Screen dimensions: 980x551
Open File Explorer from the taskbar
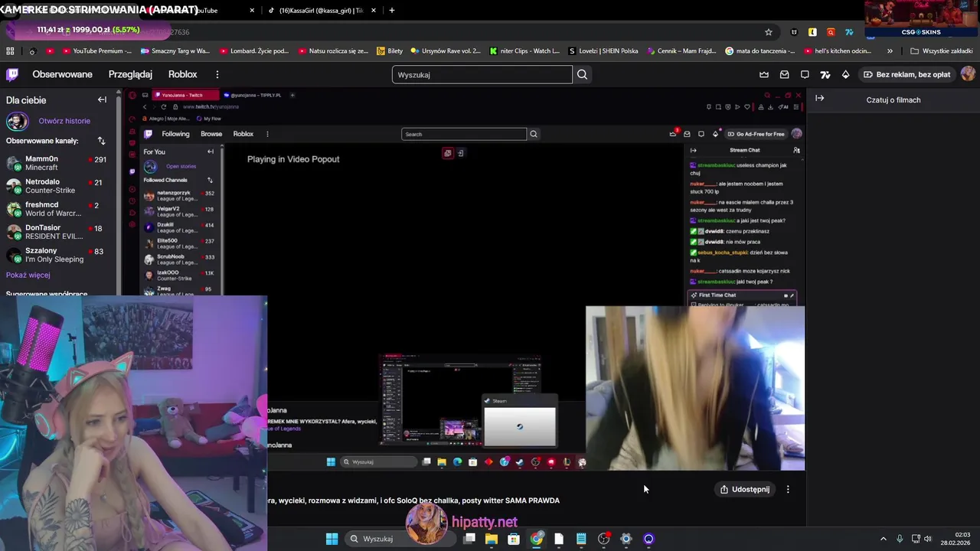pyautogui.click(x=492, y=539)
